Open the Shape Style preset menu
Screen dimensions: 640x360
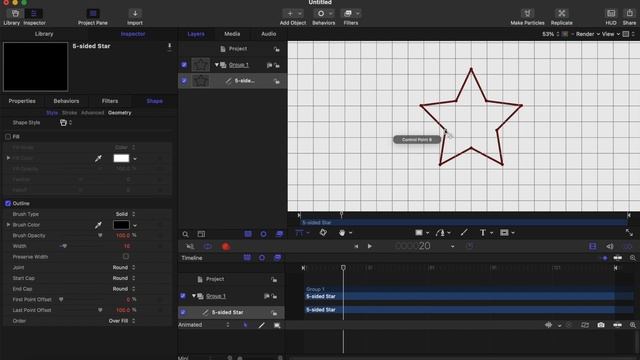[65, 122]
